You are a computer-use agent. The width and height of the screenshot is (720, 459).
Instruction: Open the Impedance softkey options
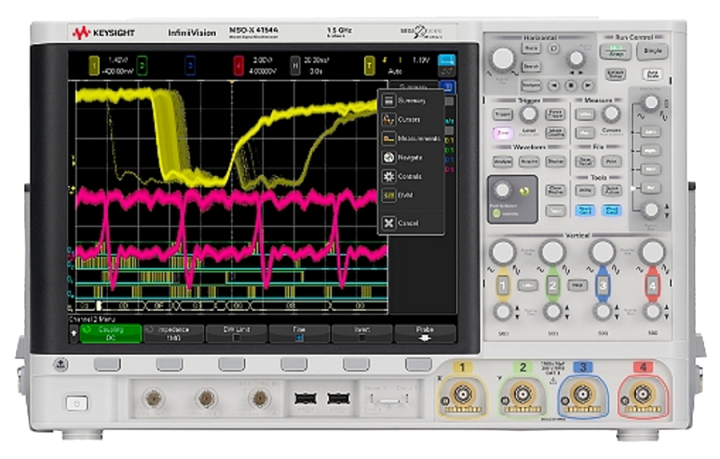tap(174, 334)
